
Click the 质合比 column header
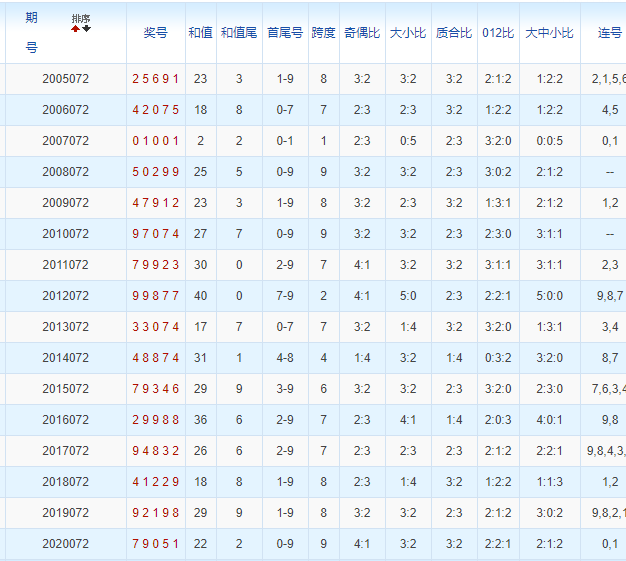[x=454, y=33]
